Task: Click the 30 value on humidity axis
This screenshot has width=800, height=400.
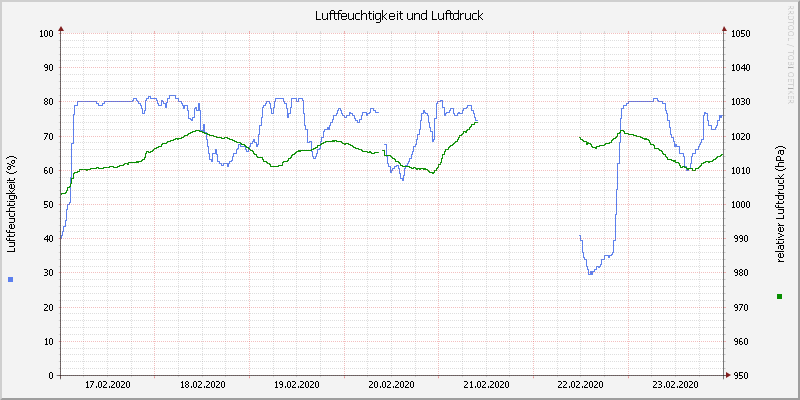Action: [48, 273]
